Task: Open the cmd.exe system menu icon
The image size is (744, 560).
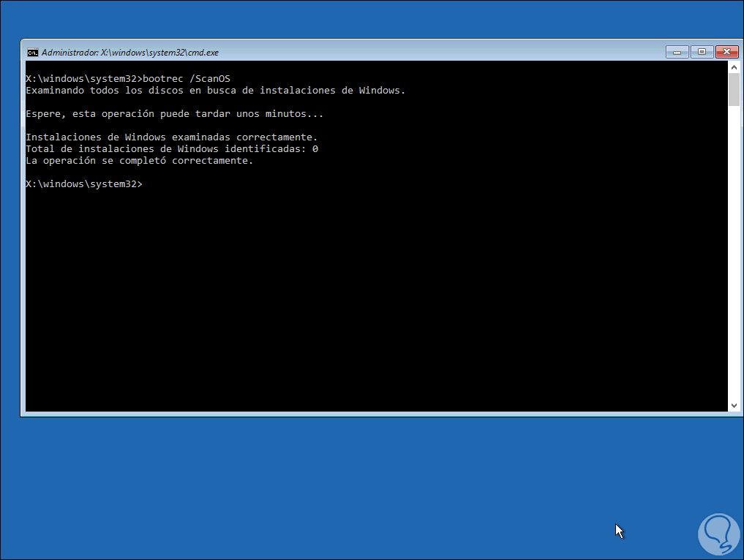Action: click(x=32, y=53)
